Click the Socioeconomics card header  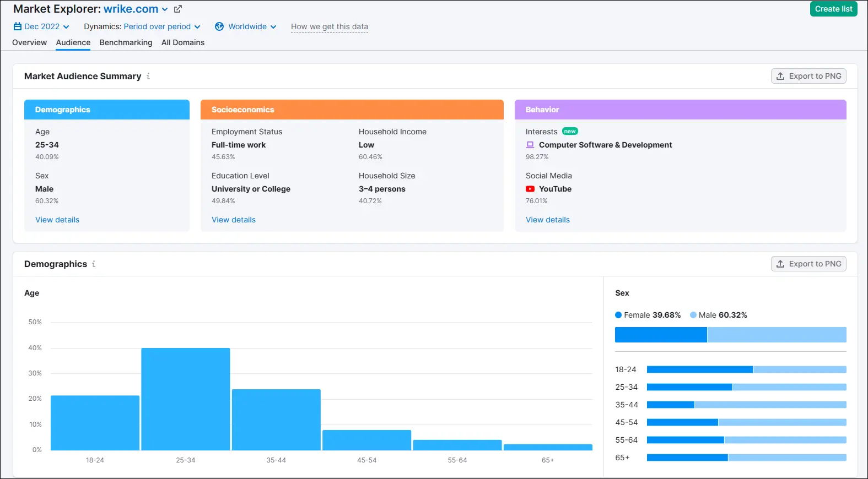tap(352, 110)
